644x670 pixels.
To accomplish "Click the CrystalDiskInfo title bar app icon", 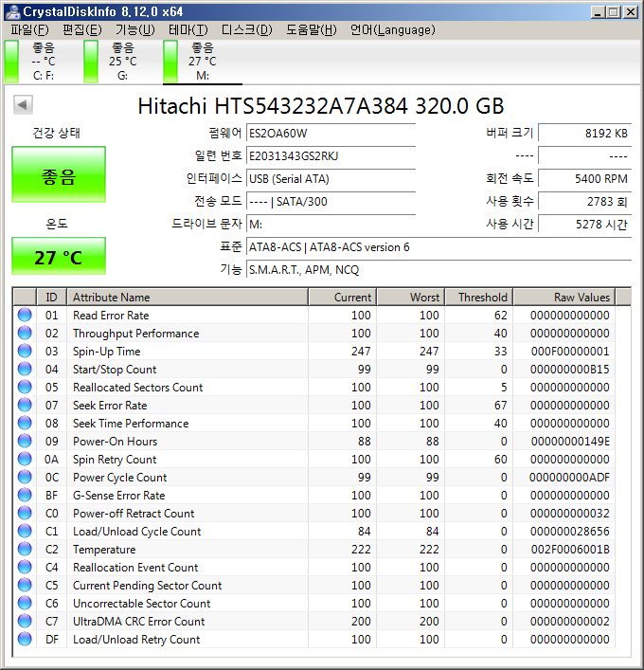I will [12, 11].
